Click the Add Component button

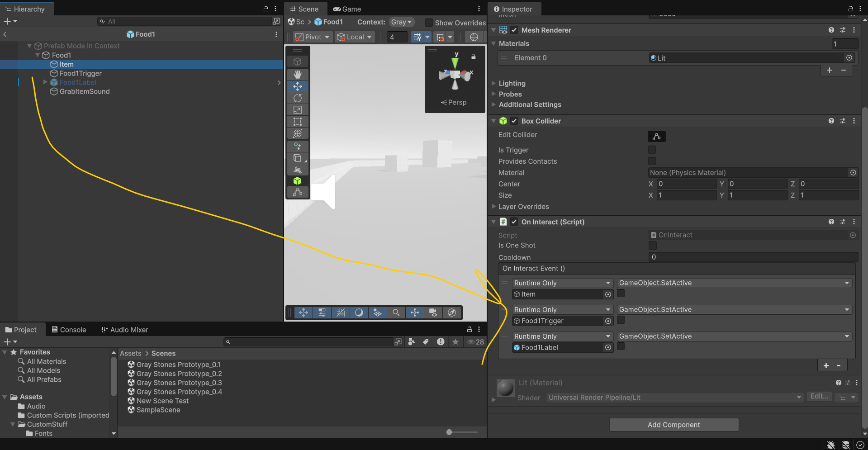pyautogui.click(x=674, y=425)
